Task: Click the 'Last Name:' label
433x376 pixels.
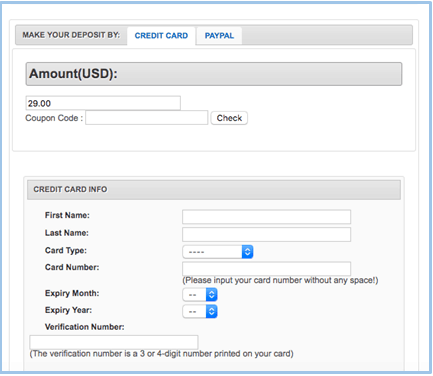Action: [67, 233]
